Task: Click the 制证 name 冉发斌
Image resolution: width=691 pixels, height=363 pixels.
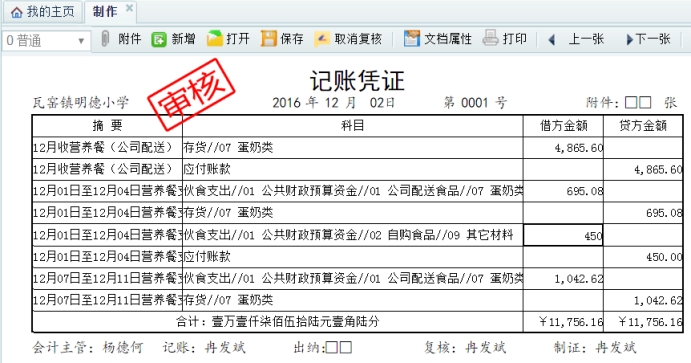Action: (616, 348)
